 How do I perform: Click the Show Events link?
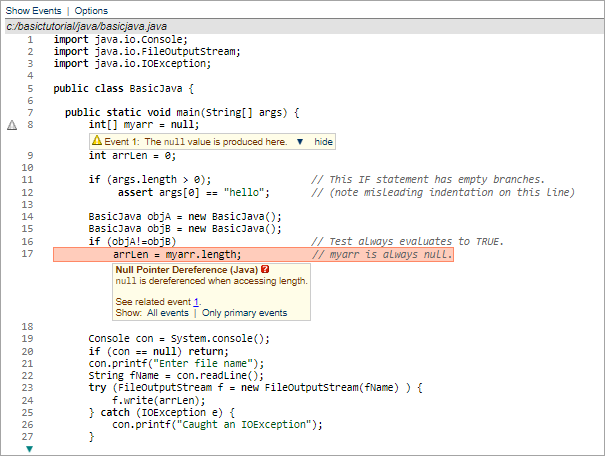33,11
